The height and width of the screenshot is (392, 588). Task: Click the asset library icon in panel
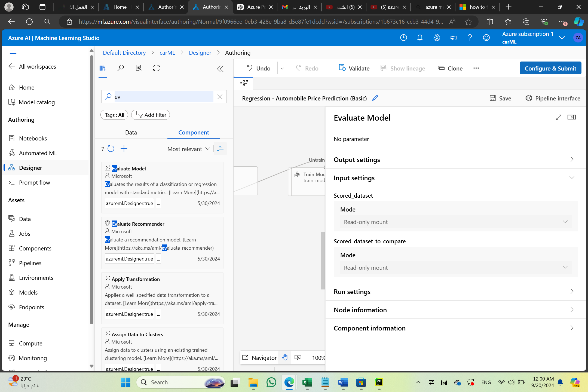[x=102, y=68]
